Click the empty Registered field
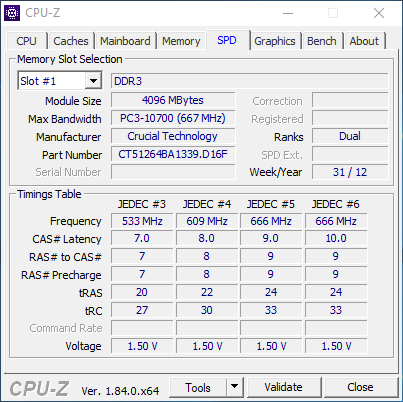 pos(350,118)
